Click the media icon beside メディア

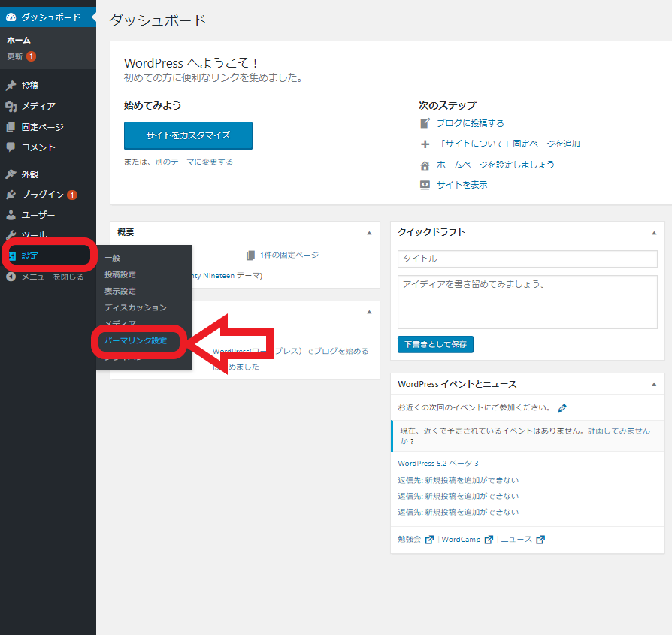(x=11, y=106)
